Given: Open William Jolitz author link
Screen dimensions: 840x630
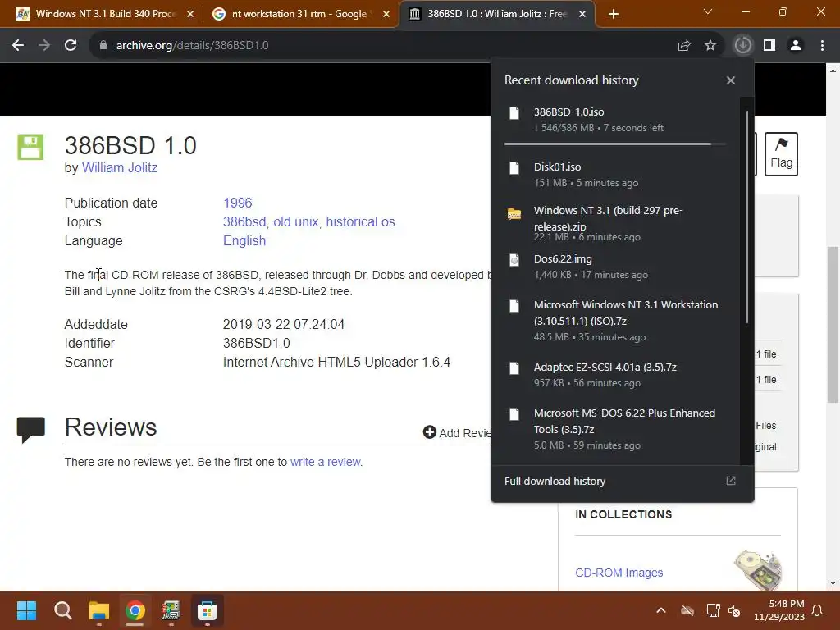Looking at the screenshot, I should pyautogui.click(x=120, y=167).
